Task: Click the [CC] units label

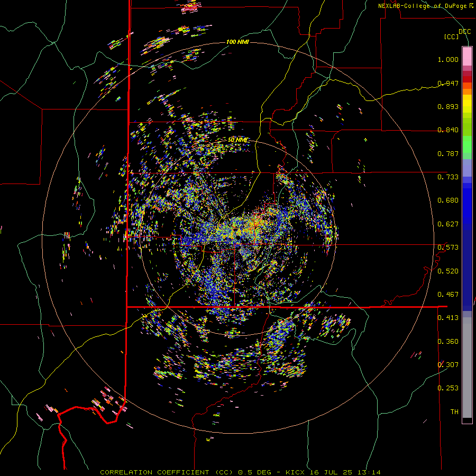Action: click(452, 36)
